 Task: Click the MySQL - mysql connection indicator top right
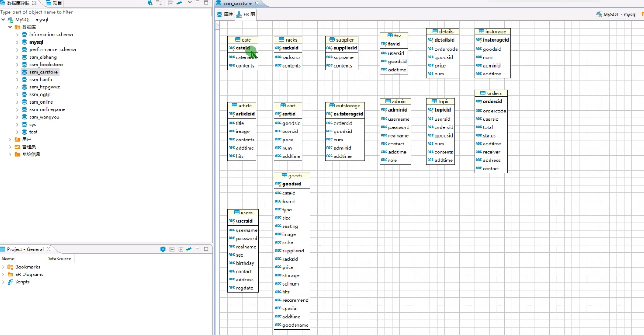[x=616, y=14]
